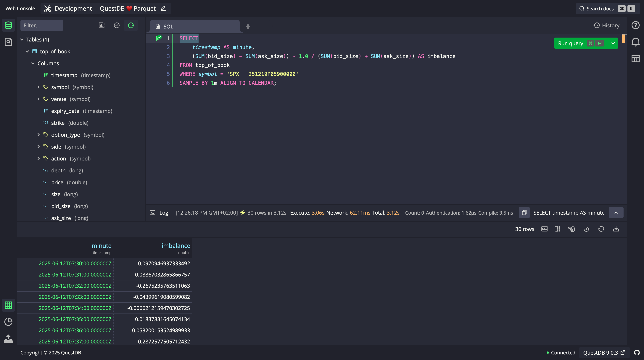Open the help question mark icon

(x=635, y=25)
